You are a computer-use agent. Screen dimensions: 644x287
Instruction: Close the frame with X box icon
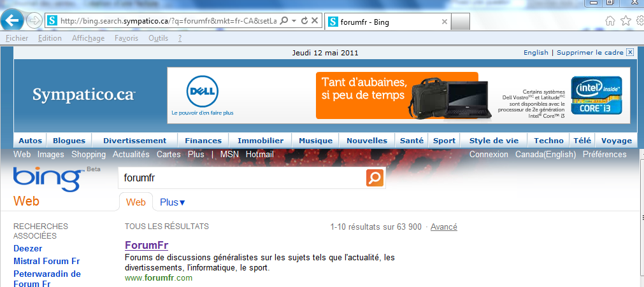pyautogui.click(x=630, y=53)
